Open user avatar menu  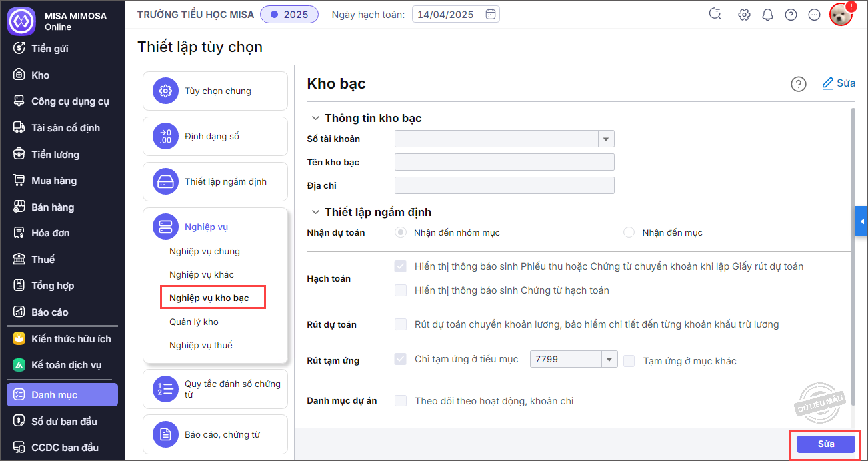841,15
